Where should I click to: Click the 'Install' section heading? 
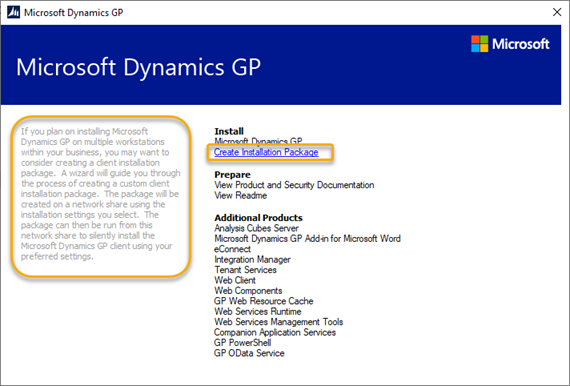pyautogui.click(x=229, y=131)
